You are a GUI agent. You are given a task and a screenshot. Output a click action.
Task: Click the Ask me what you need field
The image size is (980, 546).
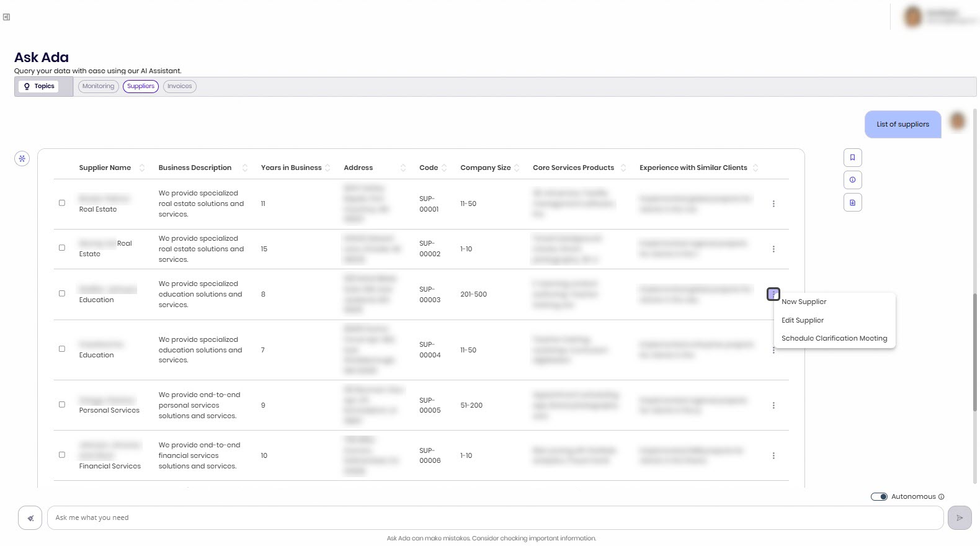click(495, 518)
